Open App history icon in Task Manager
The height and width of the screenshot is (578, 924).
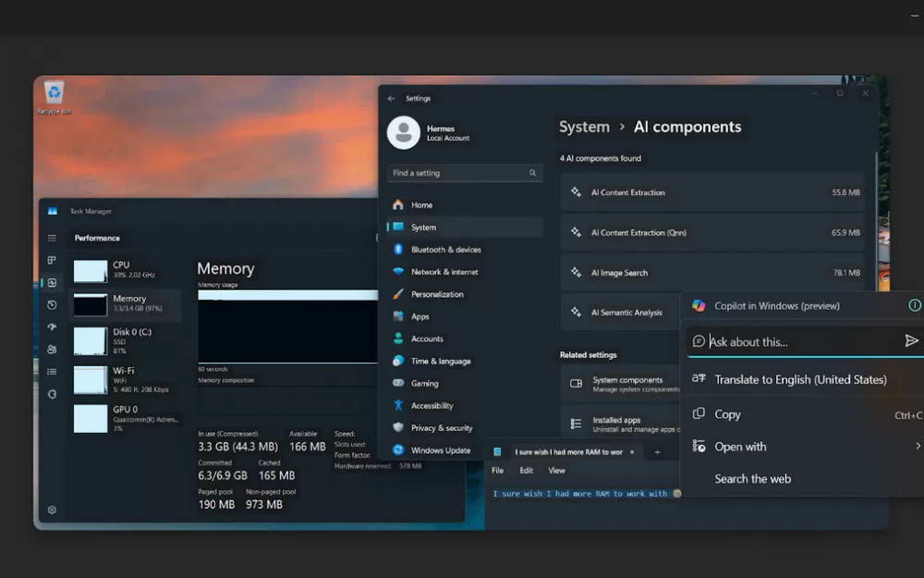52,305
